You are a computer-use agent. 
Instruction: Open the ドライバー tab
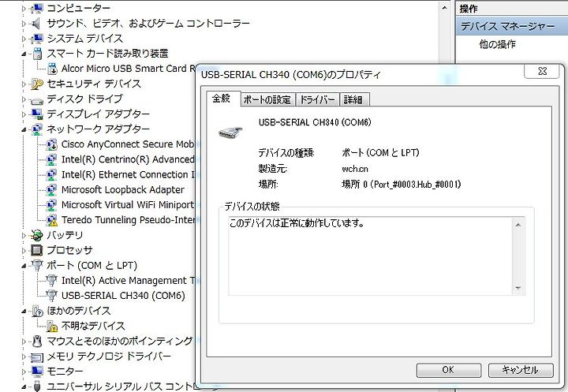point(318,99)
